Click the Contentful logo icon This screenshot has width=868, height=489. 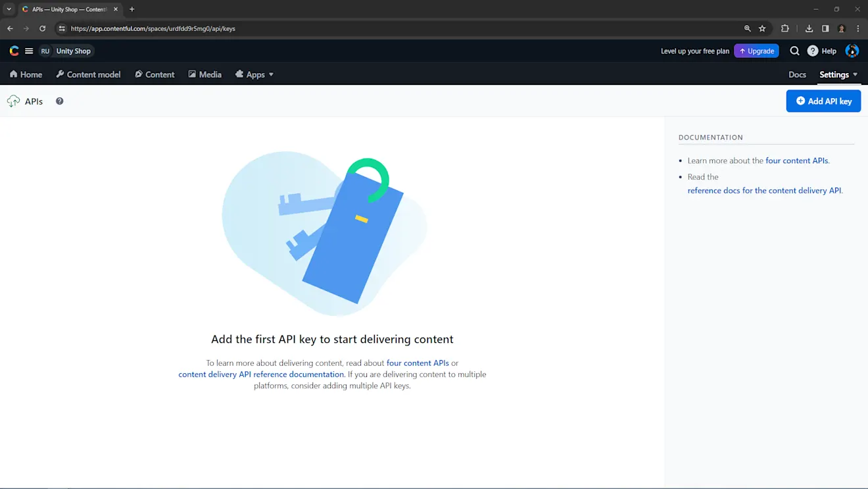[x=14, y=51]
